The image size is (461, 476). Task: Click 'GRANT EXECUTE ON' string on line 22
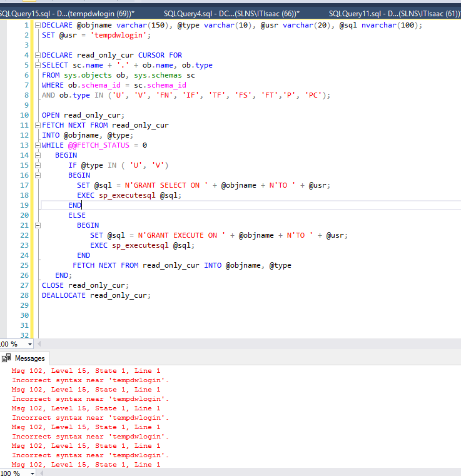182,236
